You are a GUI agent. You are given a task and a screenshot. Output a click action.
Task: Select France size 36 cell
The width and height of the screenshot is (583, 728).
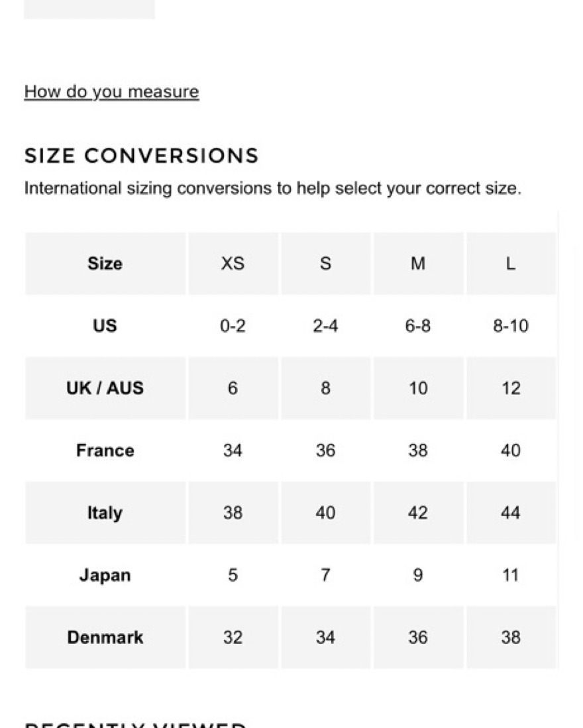(x=325, y=450)
